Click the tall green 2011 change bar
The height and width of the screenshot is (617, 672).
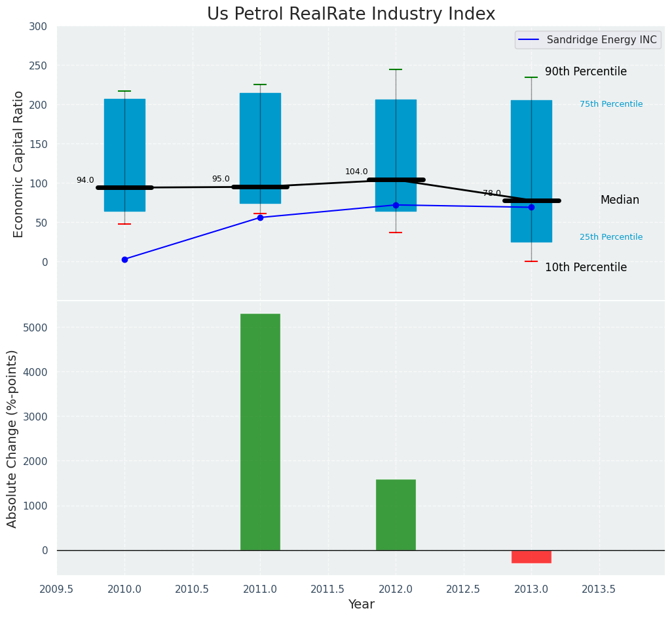pos(260,432)
